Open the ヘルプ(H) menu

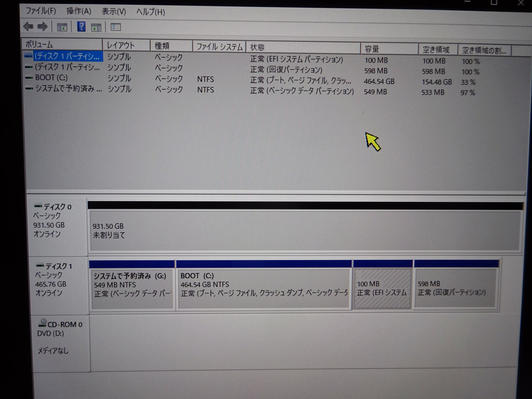(x=150, y=12)
